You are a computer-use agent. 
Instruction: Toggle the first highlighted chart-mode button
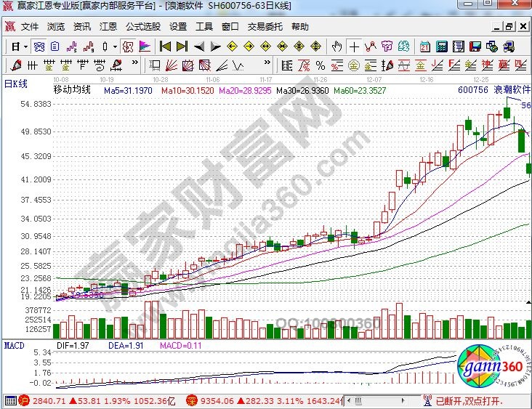[39, 46]
